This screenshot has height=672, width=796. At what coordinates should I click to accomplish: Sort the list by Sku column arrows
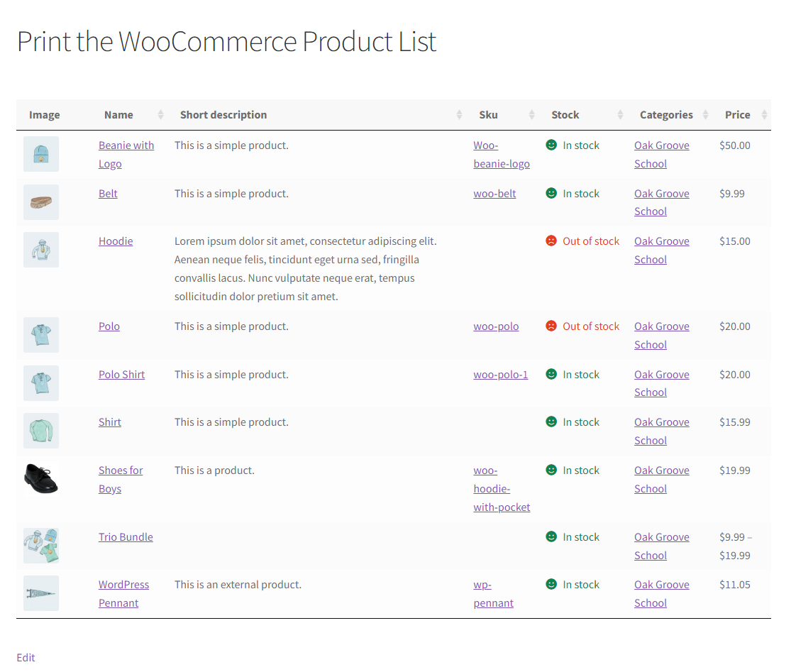[531, 115]
